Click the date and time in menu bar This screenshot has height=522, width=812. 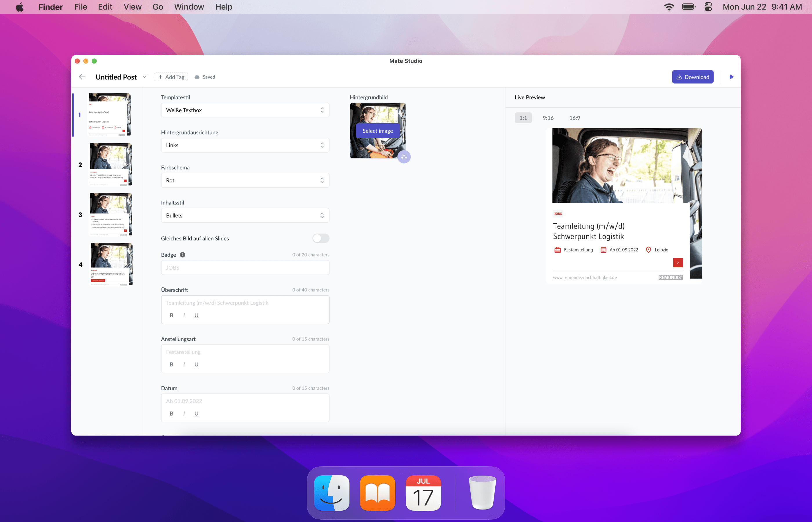[762, 7]
